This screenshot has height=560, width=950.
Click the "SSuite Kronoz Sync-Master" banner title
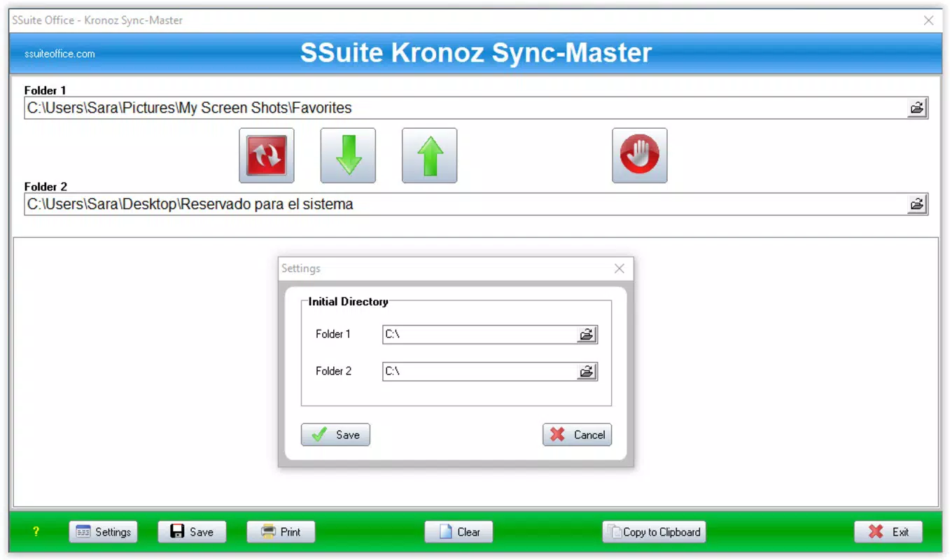click(476, 53)
